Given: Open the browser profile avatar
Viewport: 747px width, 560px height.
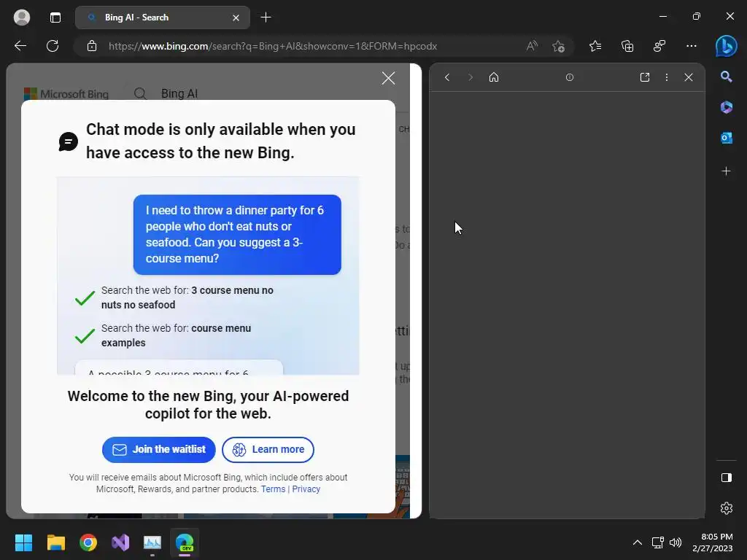Looking at the screenshot, I should pos(22,17).
